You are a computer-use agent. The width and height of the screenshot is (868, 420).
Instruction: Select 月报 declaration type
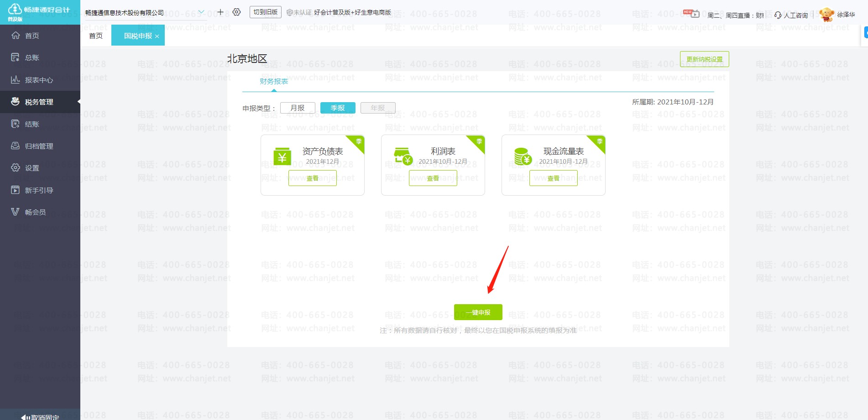(x=298, y=108)
